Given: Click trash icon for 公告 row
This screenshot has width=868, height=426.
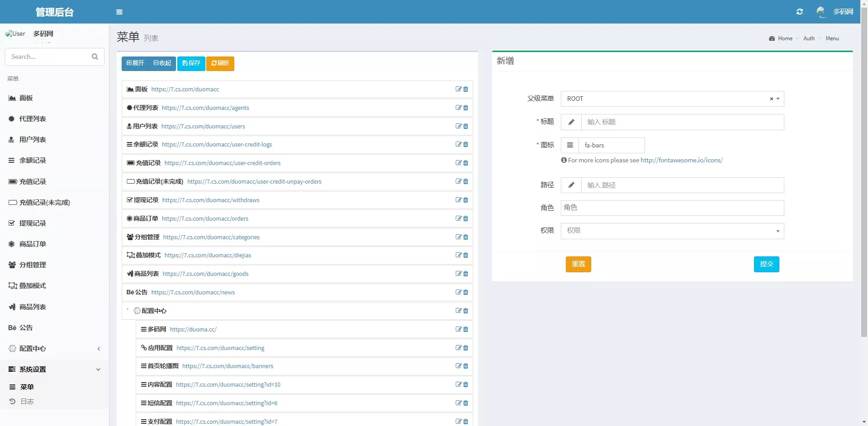Looking at the screenshot, I should (x=466, y=292).
